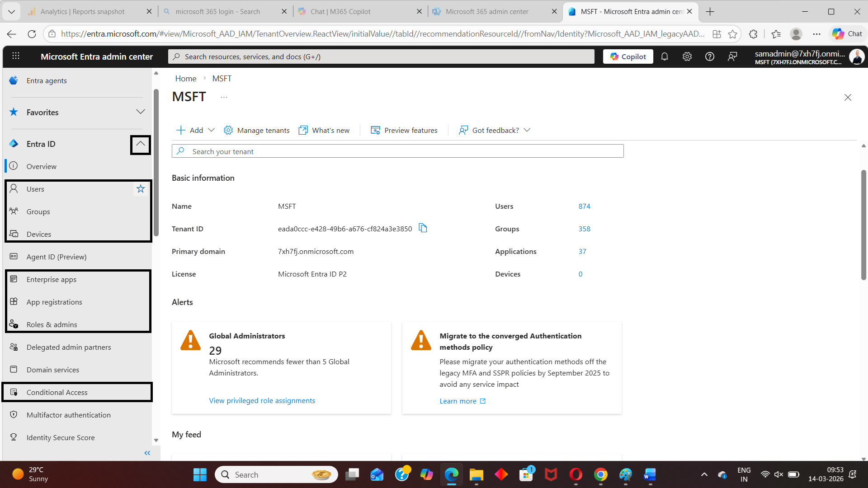Click the header feedback person icon
Viewport: 868px width, 488px height.
732,56
